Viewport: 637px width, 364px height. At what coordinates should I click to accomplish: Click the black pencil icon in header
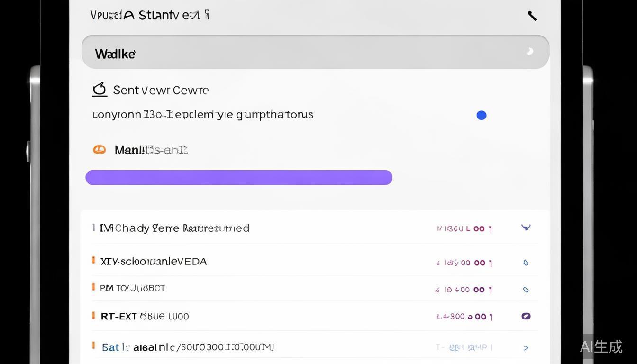532,16
